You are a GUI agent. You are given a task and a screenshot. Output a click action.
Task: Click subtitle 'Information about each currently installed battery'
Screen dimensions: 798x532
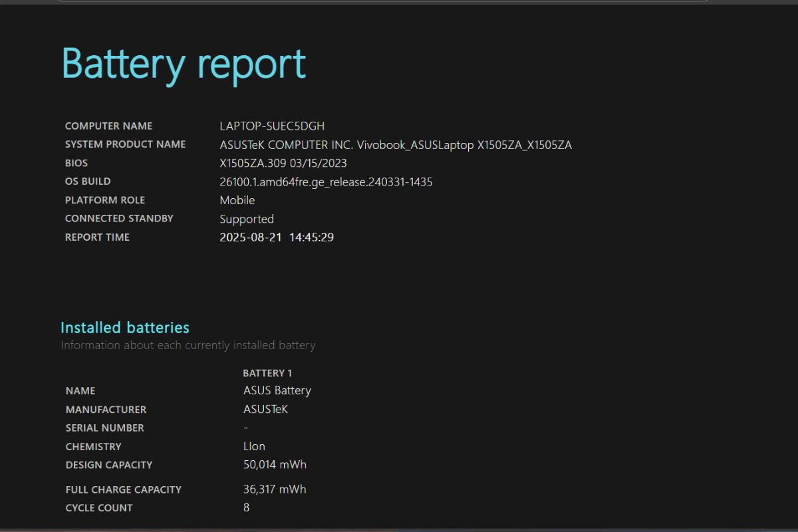(188, 345)
